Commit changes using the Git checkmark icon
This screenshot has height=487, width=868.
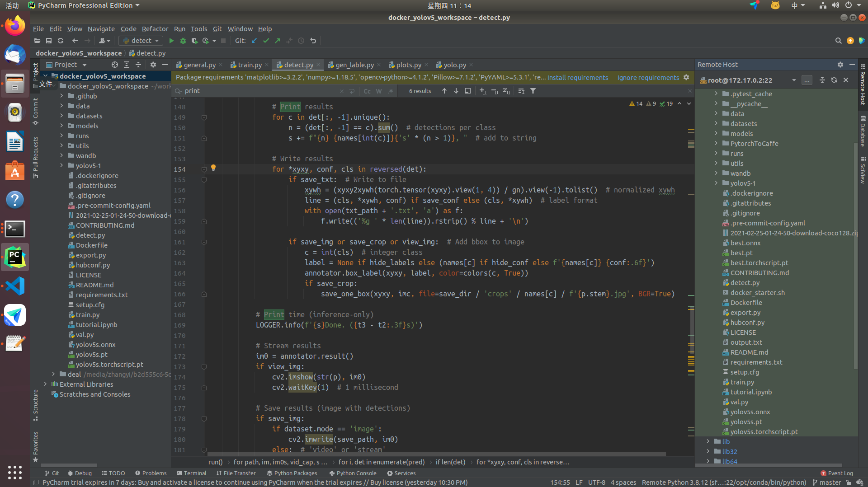266,41
